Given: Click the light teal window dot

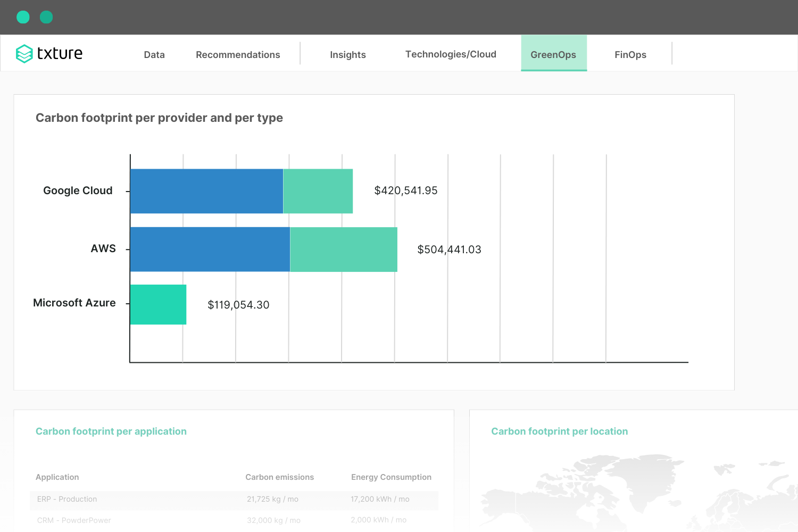Looking at the screenshot, I should (23, 17).
